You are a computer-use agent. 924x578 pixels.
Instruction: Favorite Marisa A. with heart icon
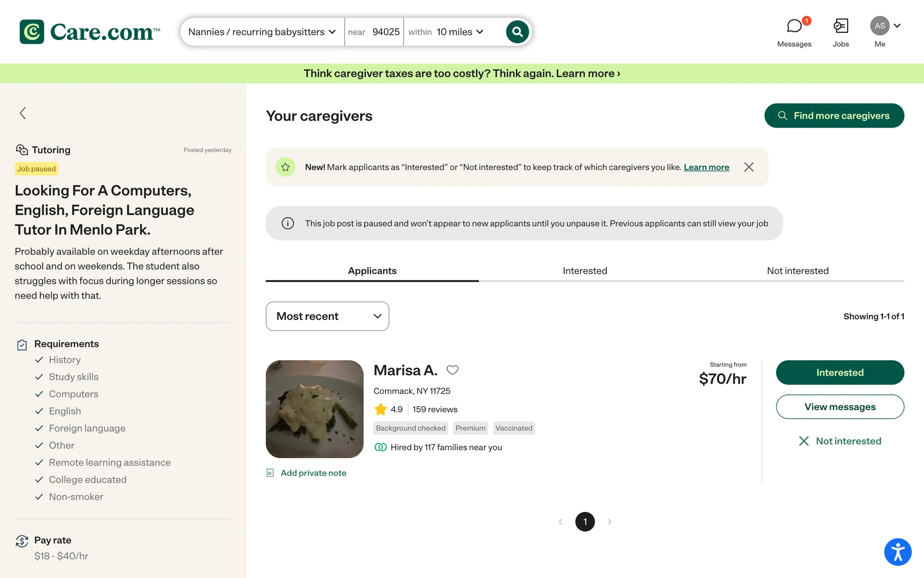pos(452,370)
